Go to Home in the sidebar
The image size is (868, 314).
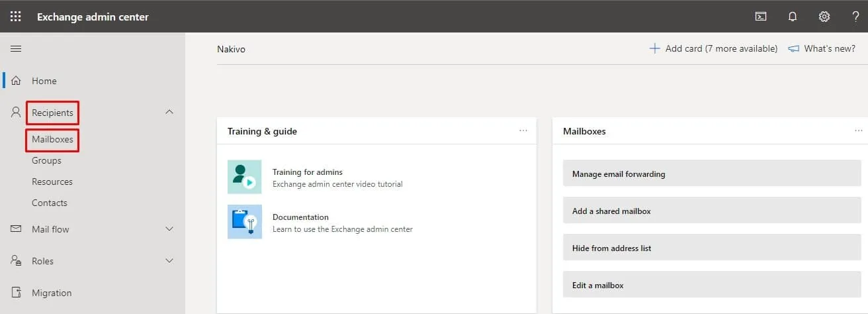click(44, 81)
